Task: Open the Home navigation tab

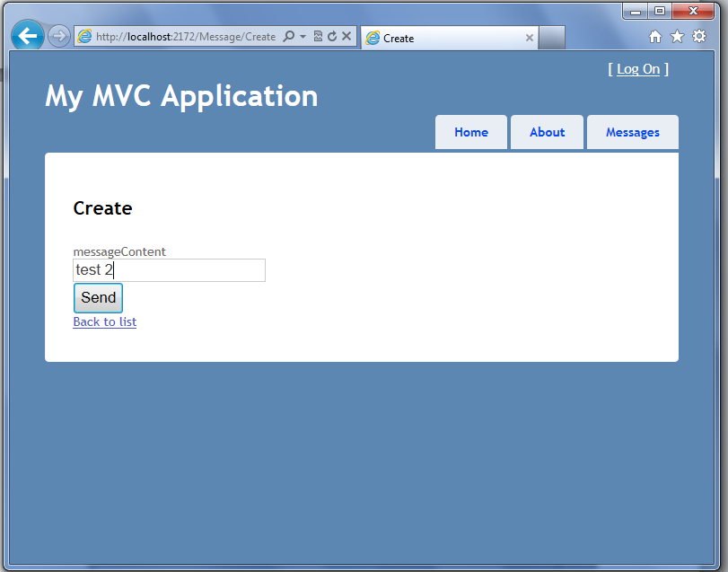Action: 471,132
